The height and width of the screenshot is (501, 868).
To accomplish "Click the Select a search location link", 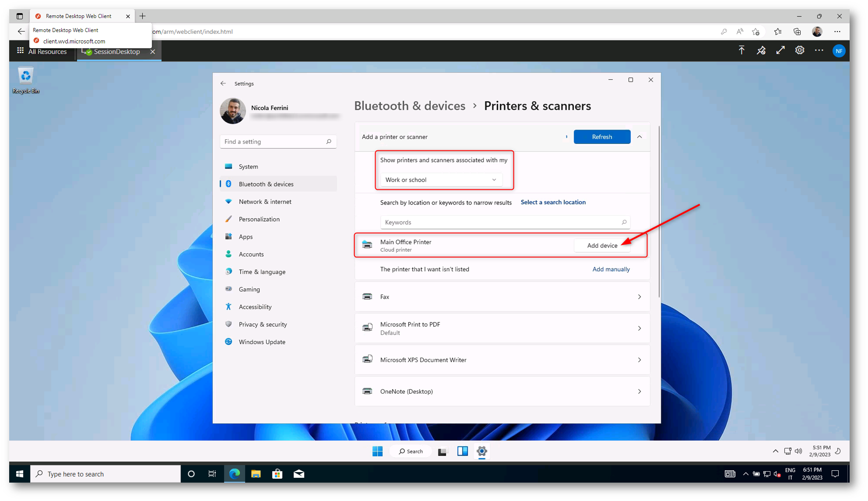I will pyautogui.click(x=553, y=202).
